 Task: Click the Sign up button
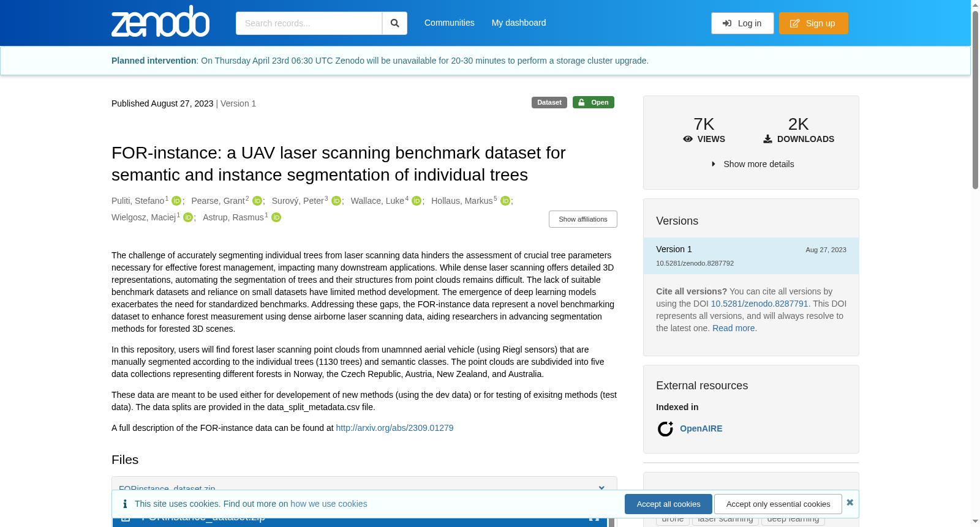click(813, 23)
